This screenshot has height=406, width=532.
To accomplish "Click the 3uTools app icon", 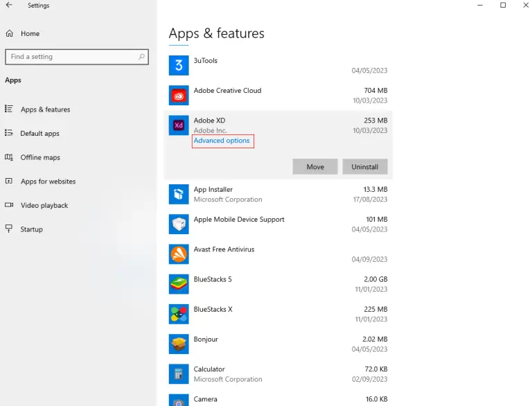I will (179, 66).
